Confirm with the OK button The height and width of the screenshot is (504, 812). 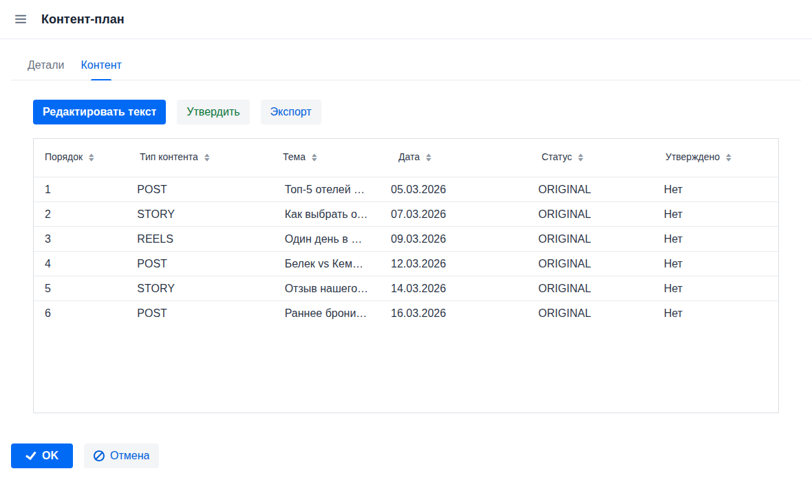click(x=42, y=456)
